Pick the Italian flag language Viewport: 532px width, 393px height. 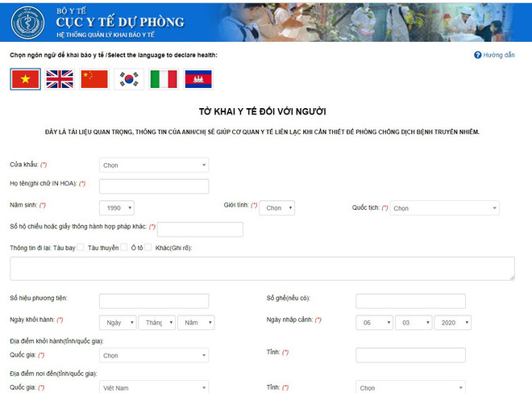click(x=164, y=79)
